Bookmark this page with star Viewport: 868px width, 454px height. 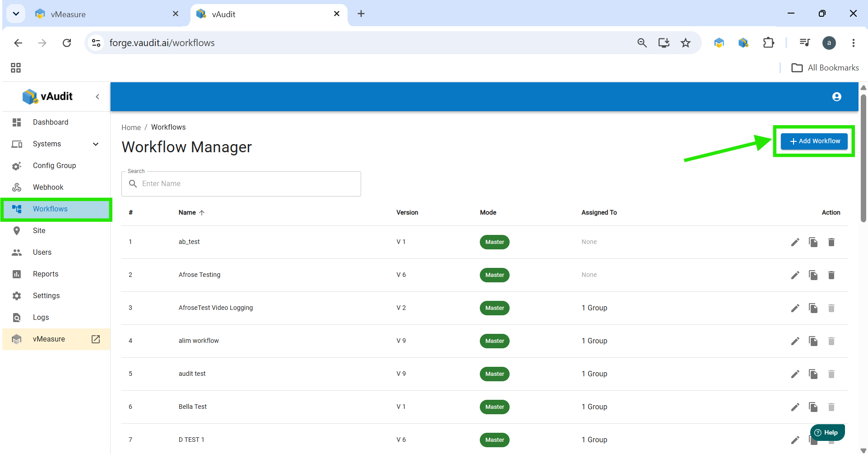[686, 43]
